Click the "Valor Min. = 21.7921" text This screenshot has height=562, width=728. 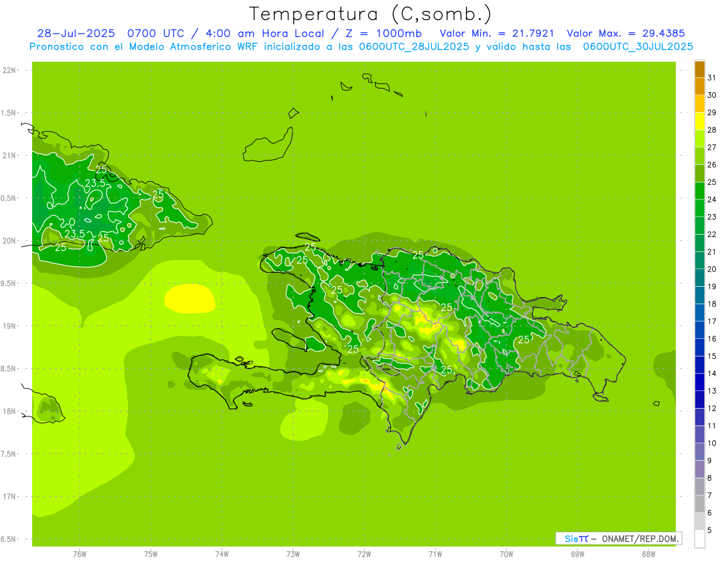pos(496,33)
